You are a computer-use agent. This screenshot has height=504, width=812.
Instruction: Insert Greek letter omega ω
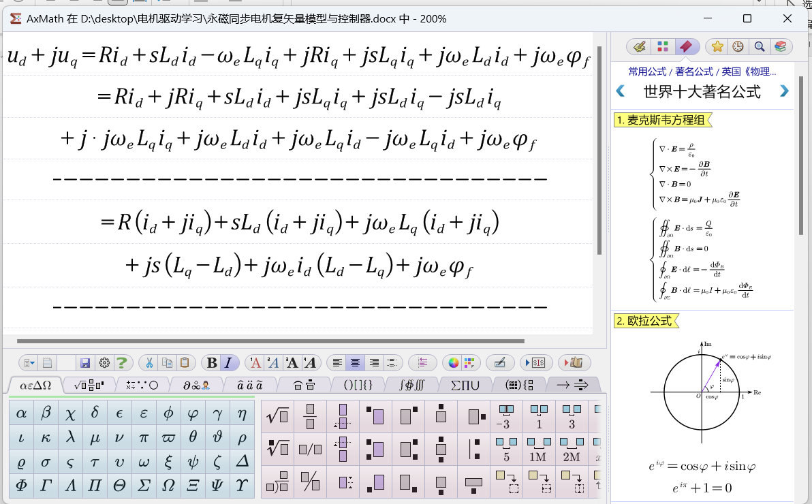(144, 462)
